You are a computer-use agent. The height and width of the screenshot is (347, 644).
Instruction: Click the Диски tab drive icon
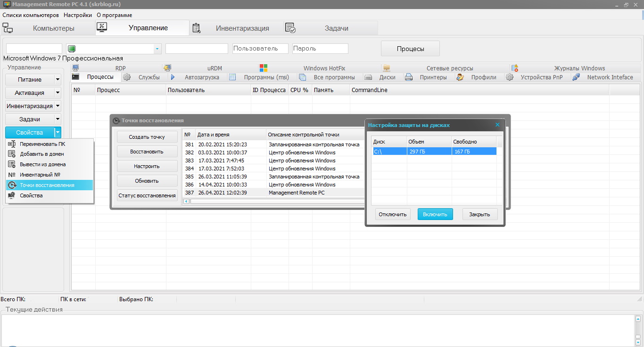pos(369,77)
